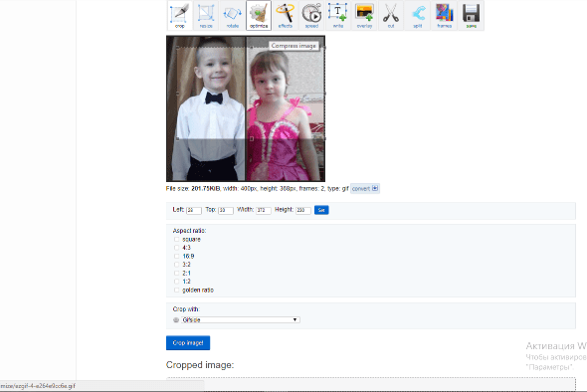This screenshot has width=587, height=392.
Task: Click the Top input field
Action: 226,210
